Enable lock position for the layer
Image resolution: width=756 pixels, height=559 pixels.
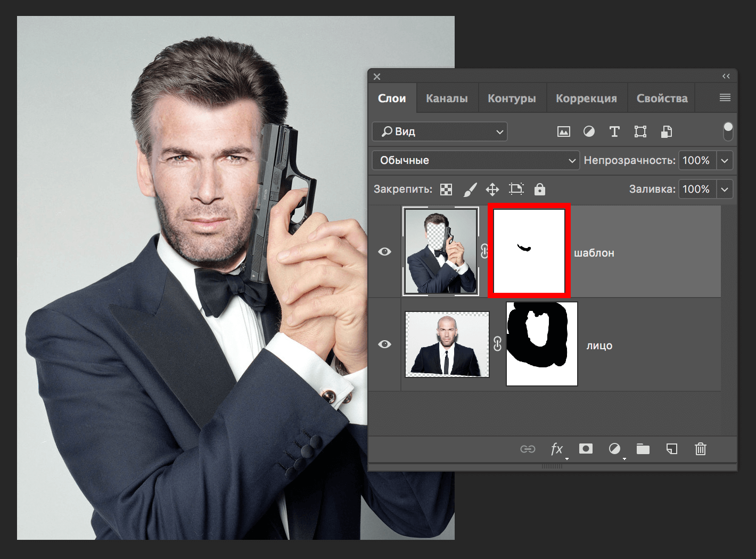tap(492, 189)
